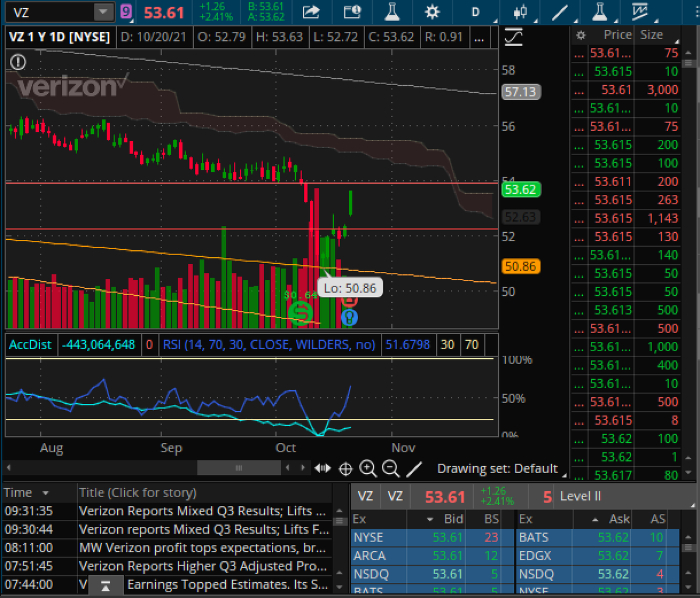Click the expand horizontal arrows icon

pyautogui.click(x=323, y=468)
